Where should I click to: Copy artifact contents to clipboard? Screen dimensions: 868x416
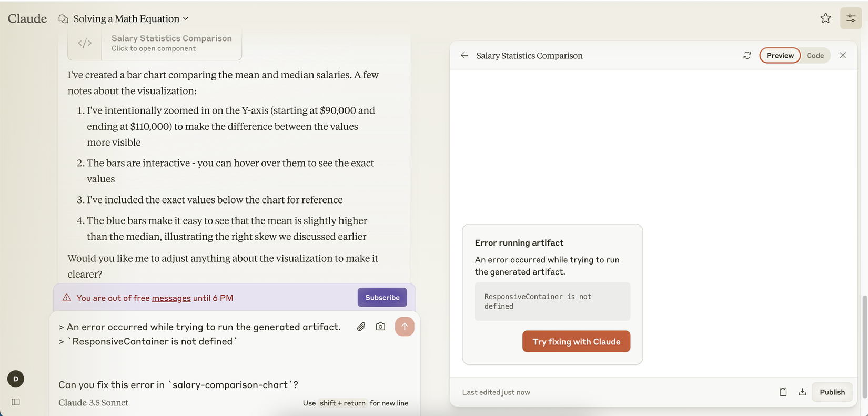(783, 392)
